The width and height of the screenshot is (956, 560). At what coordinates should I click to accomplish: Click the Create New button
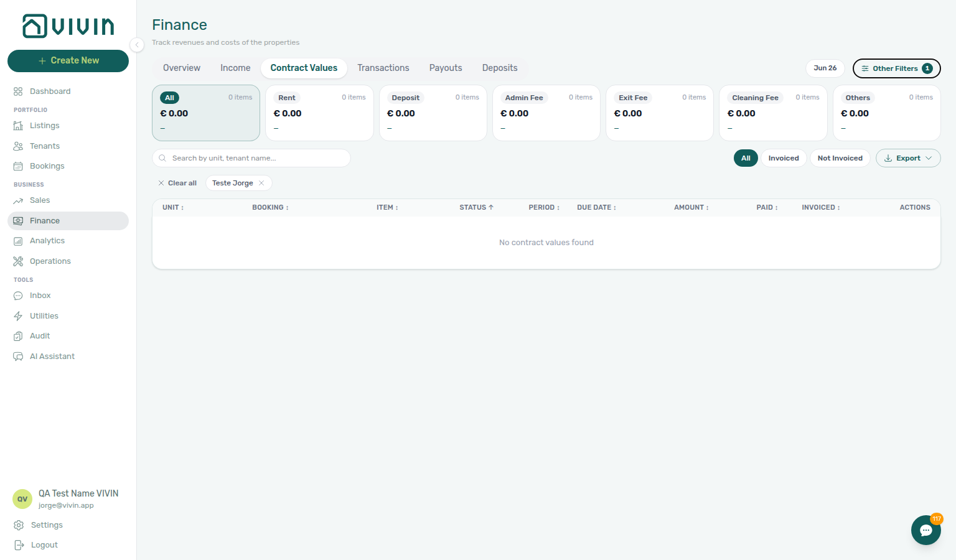(x=68, y=60)
